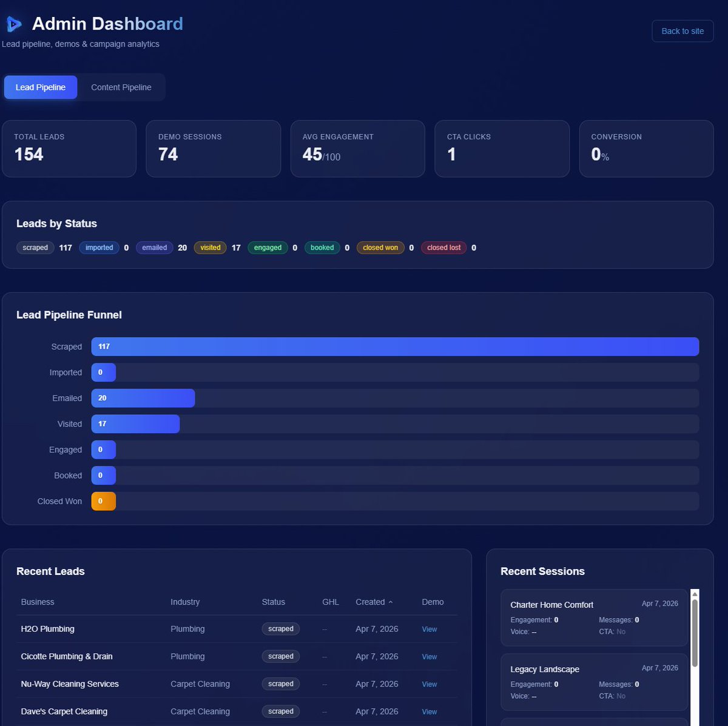Click the engaged status badge

(268, 247)
